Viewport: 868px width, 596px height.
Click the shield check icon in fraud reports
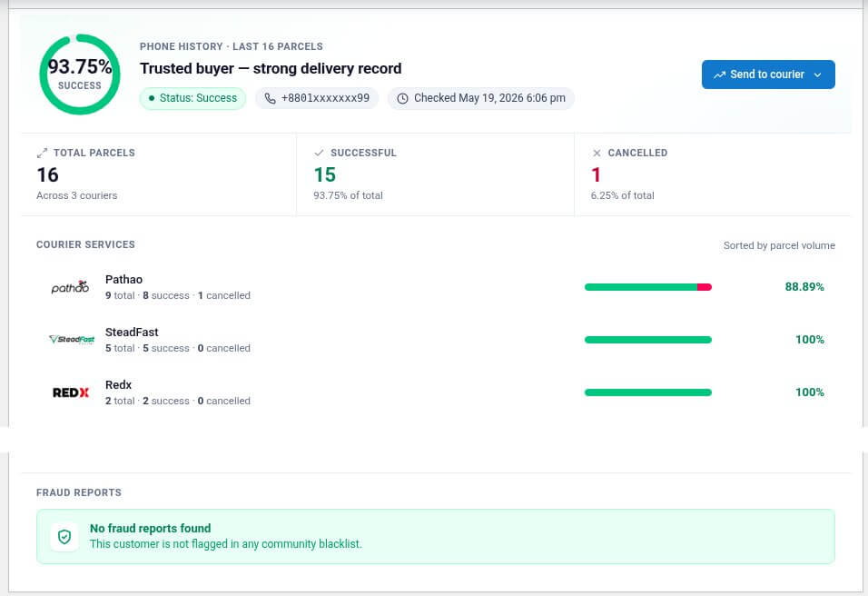64,537
